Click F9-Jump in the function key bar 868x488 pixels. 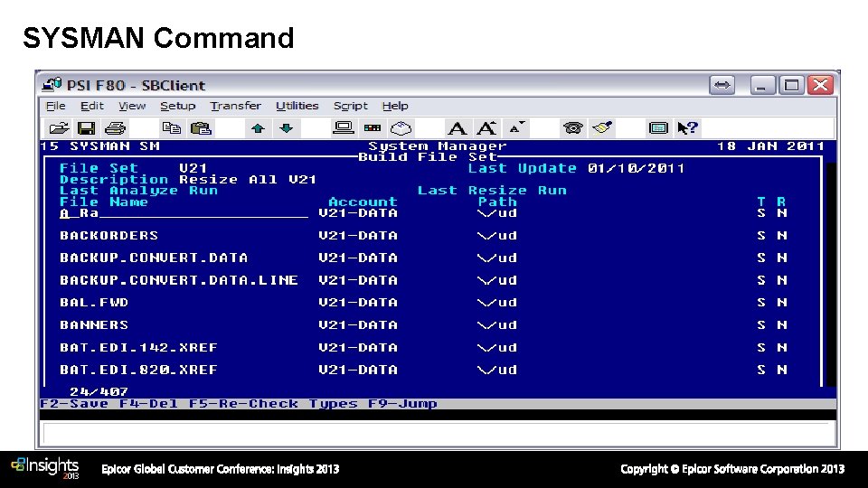click(x=402, y=403)
